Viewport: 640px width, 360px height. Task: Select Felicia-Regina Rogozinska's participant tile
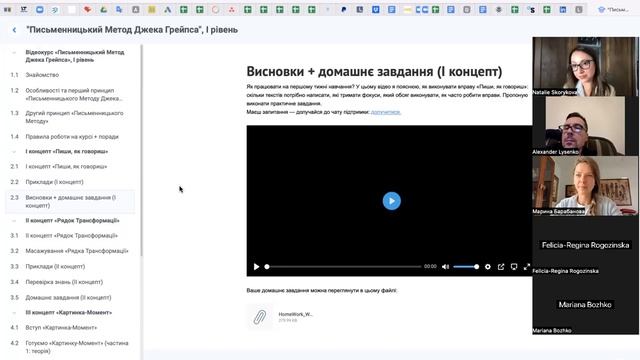(585, 245)
